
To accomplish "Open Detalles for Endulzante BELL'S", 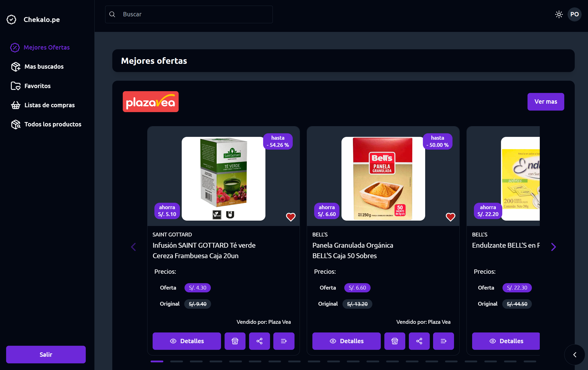I will 506,341.
